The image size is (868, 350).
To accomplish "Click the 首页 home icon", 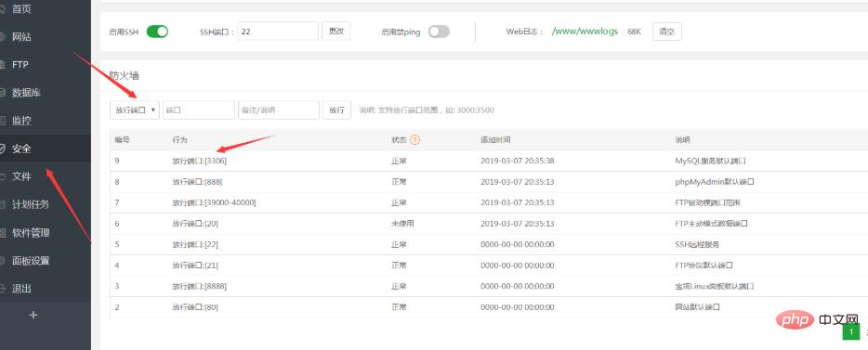I will [2, 9].
